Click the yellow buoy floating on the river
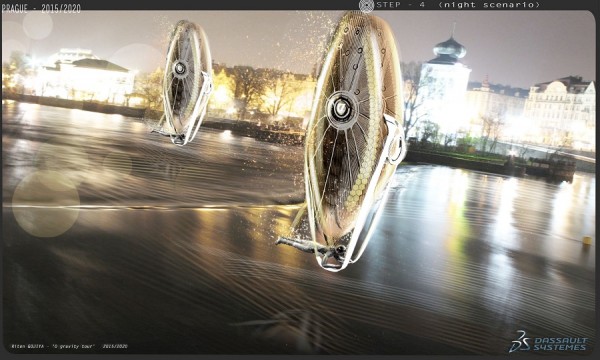 click(587, 240)
